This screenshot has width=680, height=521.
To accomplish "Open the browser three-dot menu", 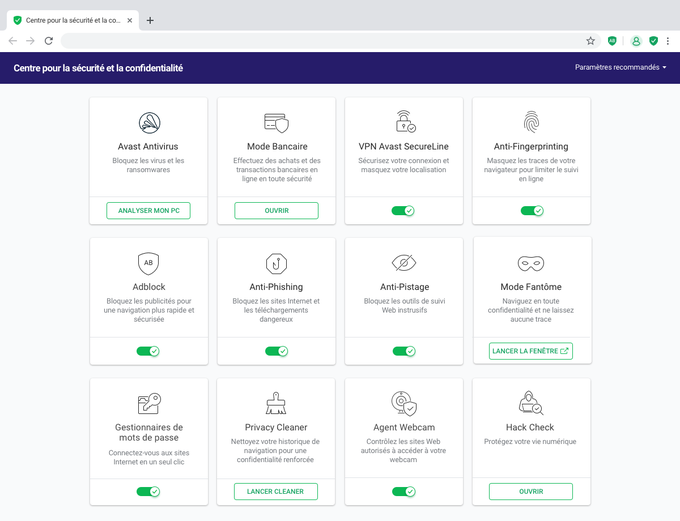I will [x=668, y=41].
